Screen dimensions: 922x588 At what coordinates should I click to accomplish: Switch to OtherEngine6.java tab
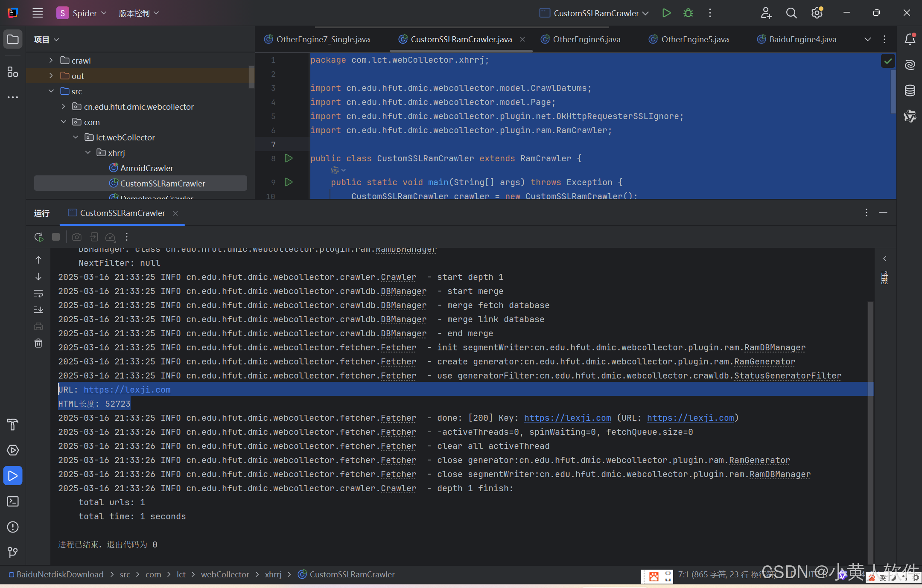(x=581, y=39)
